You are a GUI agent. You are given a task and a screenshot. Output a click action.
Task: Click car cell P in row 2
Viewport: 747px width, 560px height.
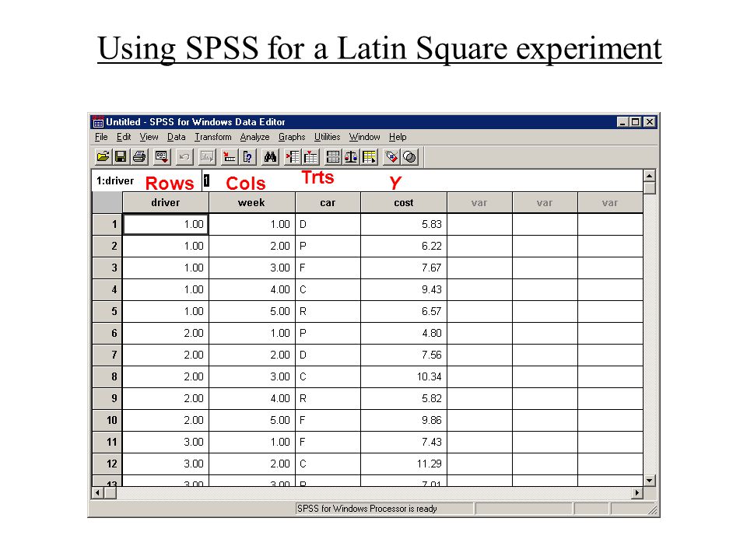click(x=328, y=247)
